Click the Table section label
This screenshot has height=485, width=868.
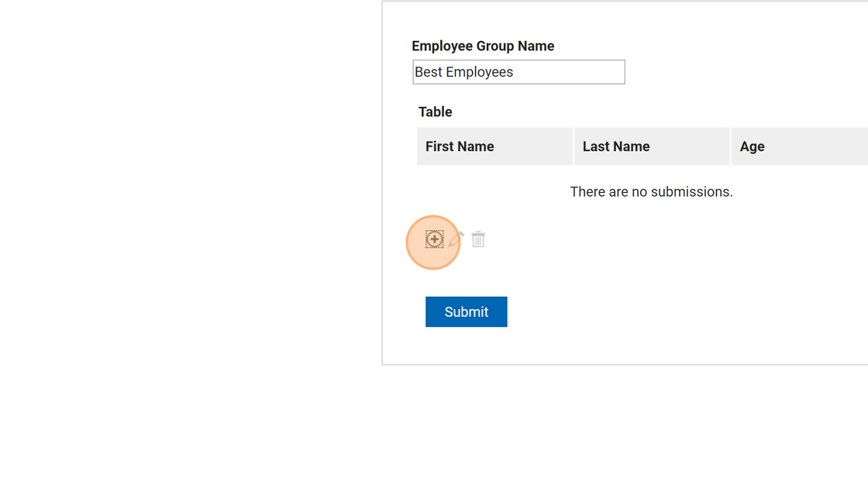pyautogui.click(x=435, y=112)
